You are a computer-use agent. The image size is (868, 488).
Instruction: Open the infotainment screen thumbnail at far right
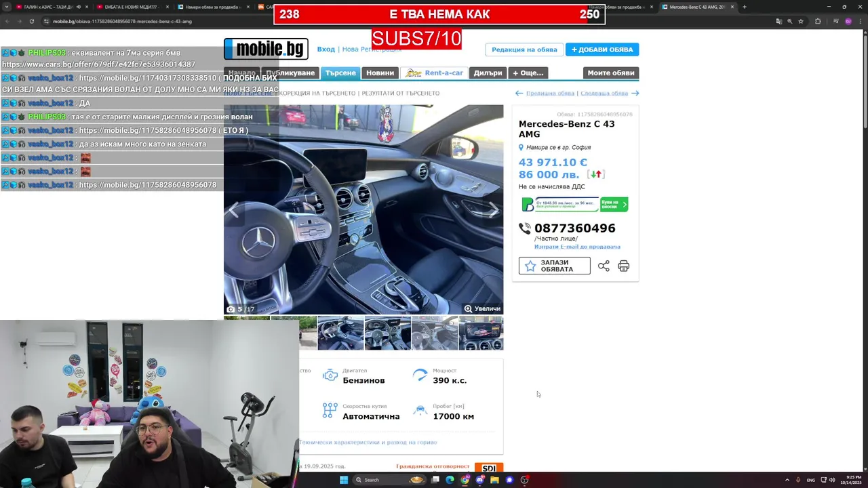click(481, 333)
